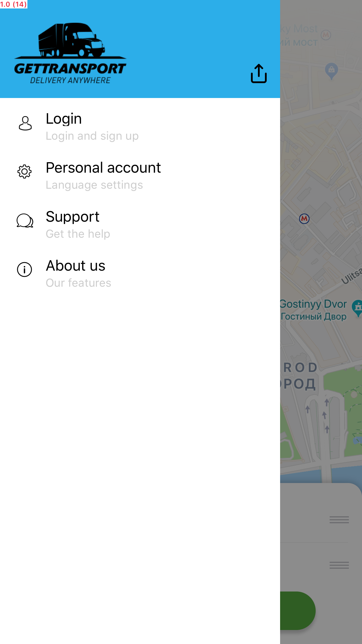
Task: Select the About us menu entry
Action: tap(75, 266)
